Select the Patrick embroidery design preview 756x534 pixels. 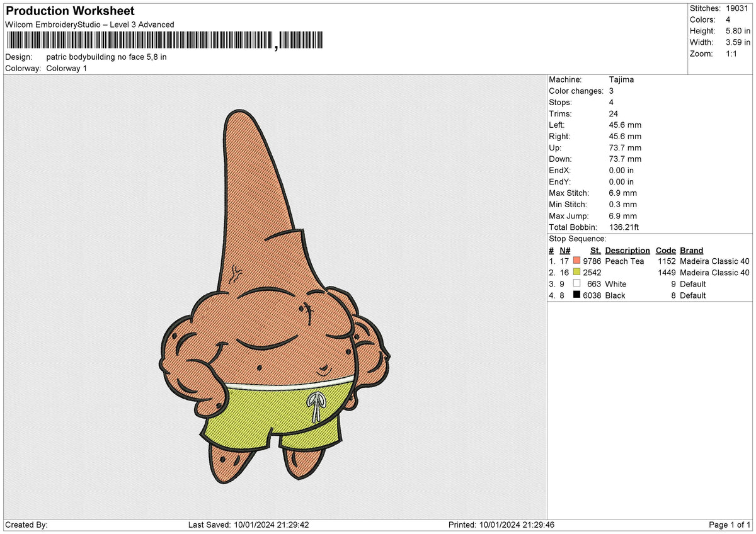(x=274, y=297)
